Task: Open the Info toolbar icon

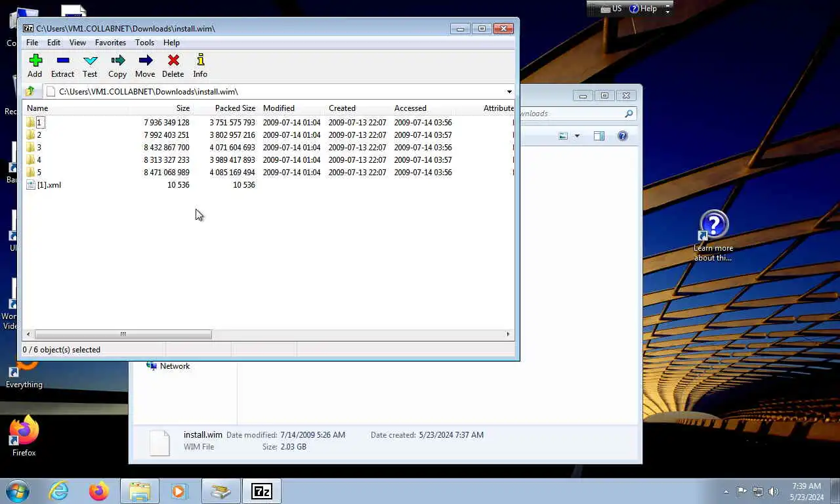Action: point(200,66)
